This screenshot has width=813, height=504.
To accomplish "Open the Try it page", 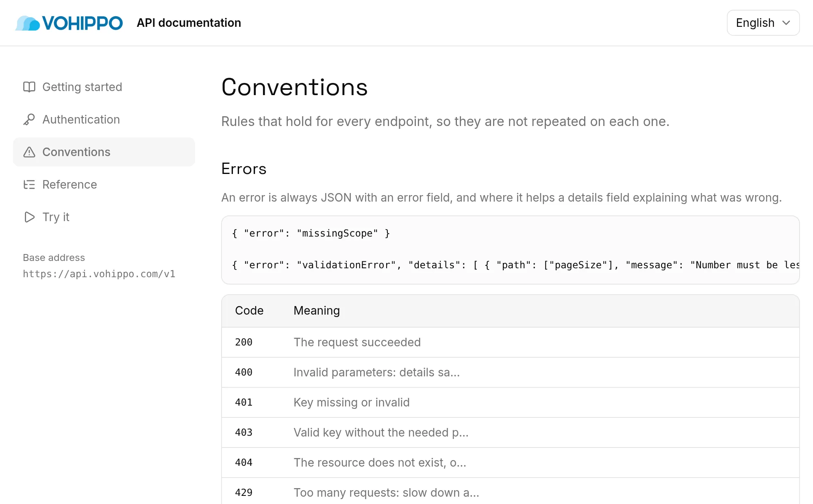I will (104, 217).
